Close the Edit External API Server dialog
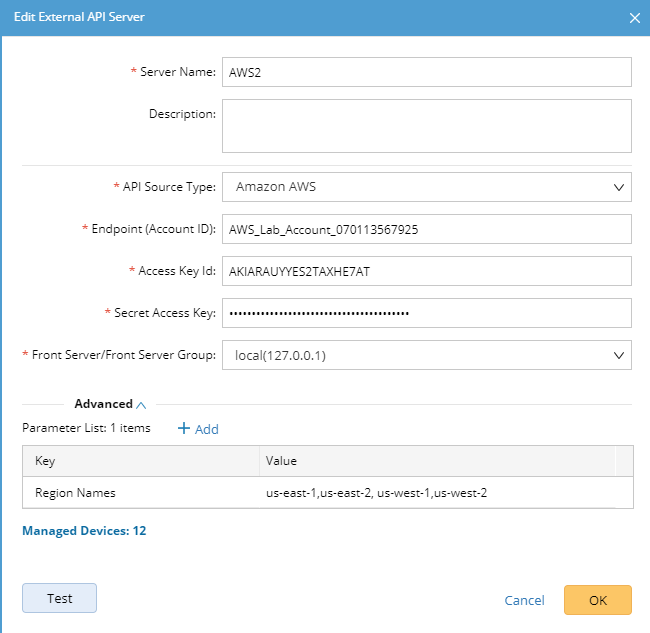The image size is (650, 633). tap(634, 18)
